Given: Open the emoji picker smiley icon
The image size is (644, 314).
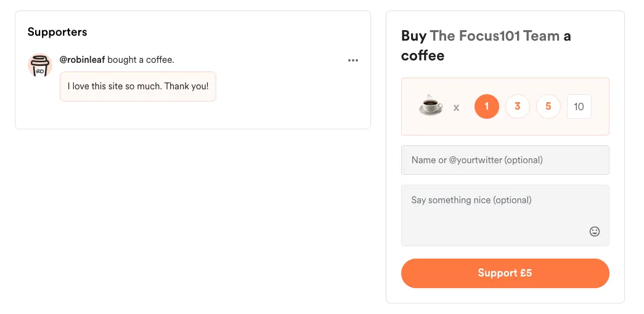Looking at the screenshot, I should click(594, 231).
